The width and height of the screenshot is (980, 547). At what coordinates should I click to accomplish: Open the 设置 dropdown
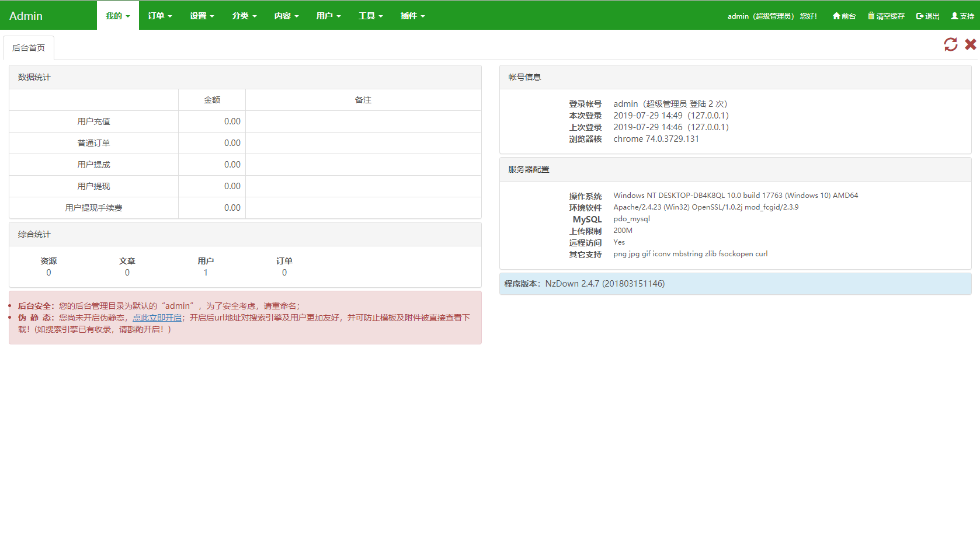pyautogui.click(x=201, y=16)
